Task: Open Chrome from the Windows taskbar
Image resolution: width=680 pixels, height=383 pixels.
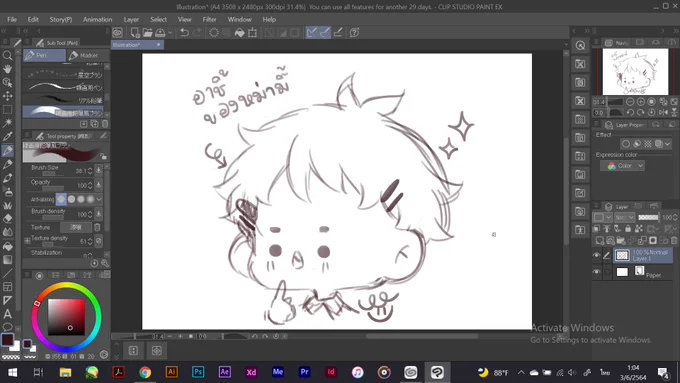Action: [145, 372]
